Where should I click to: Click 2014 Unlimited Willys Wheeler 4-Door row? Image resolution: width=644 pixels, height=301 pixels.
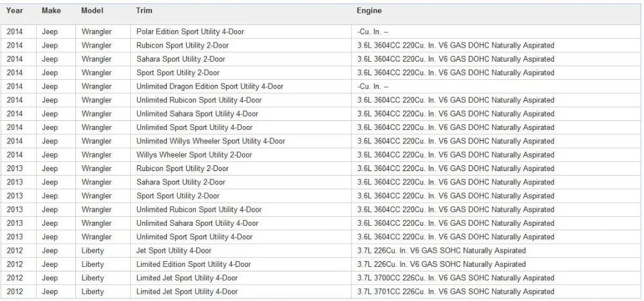[320, 141]
